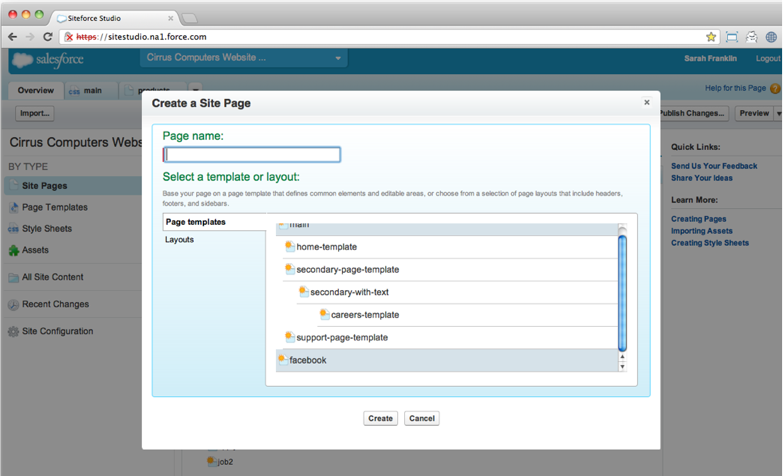This screenshot has height=476, width=783.
Task: Click the Cancel button
Action: coord(422,419)
